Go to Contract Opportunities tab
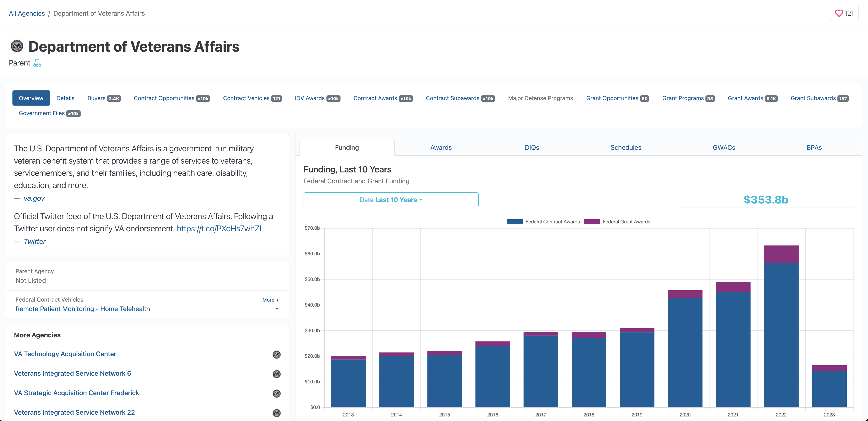The image size is (868, 421). (172, 98)
